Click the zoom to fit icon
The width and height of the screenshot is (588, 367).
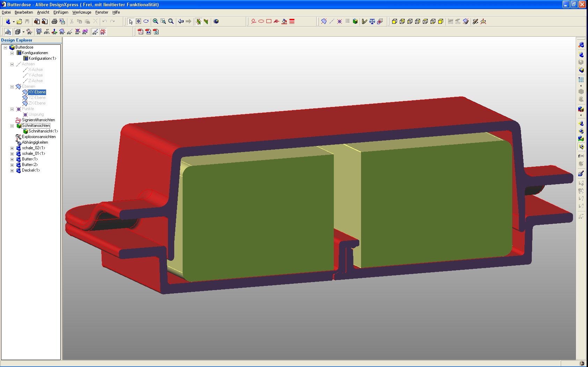coord(171,21)
